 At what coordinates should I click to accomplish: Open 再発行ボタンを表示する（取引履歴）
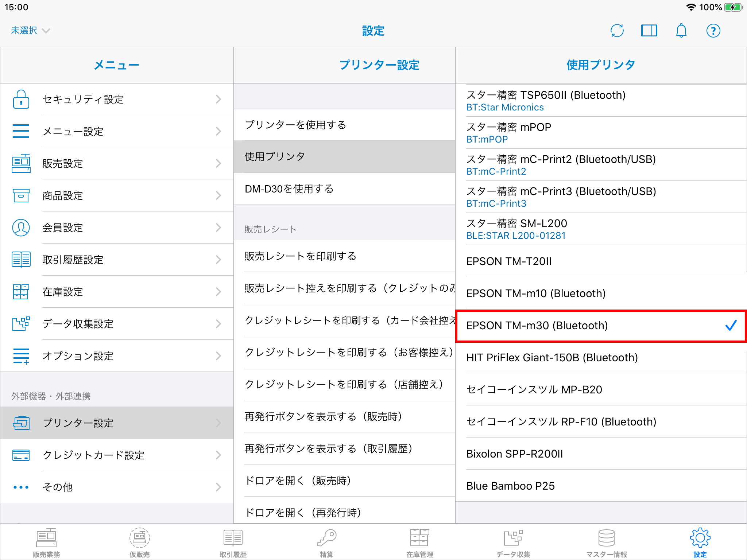point(344,448)
